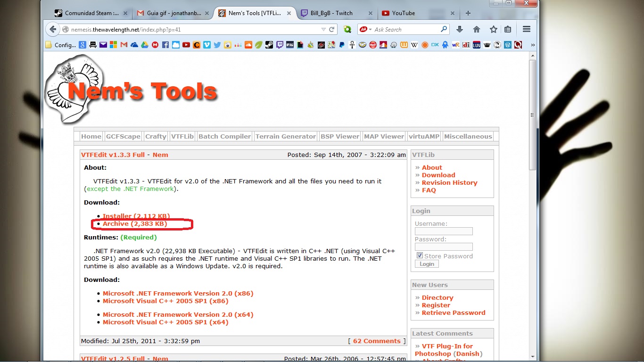
Task: Download the Installer (2,112 KB) link
Action: click(136, 216)
